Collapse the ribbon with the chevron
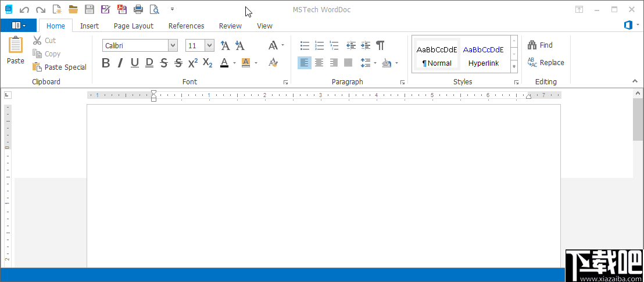644x282 pixels. 635,81
